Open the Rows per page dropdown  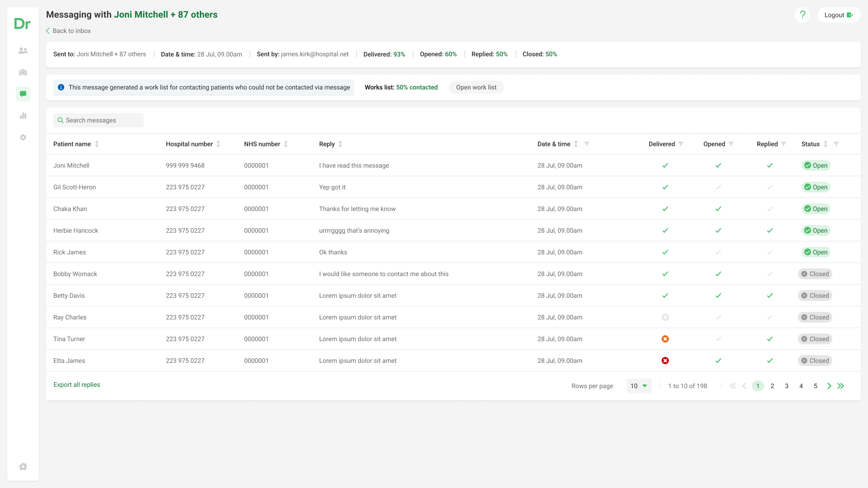[639, 386]
